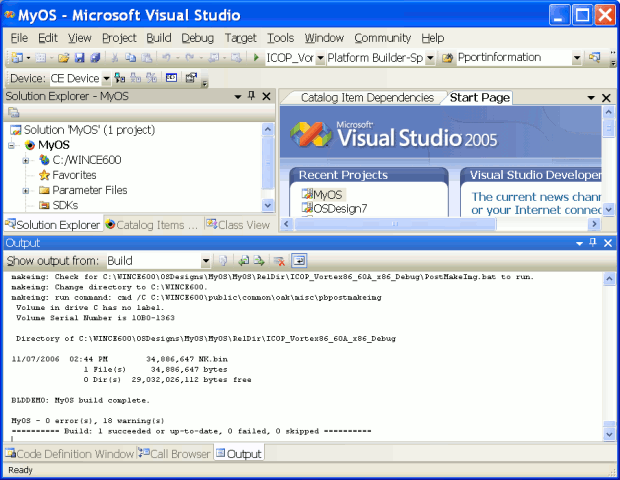This screenshot has height=480, width=620.
Task: Click the Detach Device icon
Action: (136, 78)
